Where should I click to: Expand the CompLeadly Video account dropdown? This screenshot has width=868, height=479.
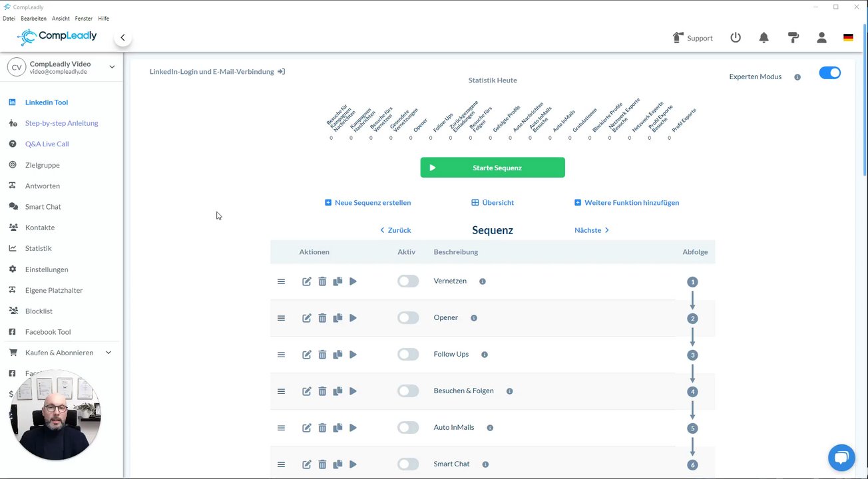(x=112, y=67)
